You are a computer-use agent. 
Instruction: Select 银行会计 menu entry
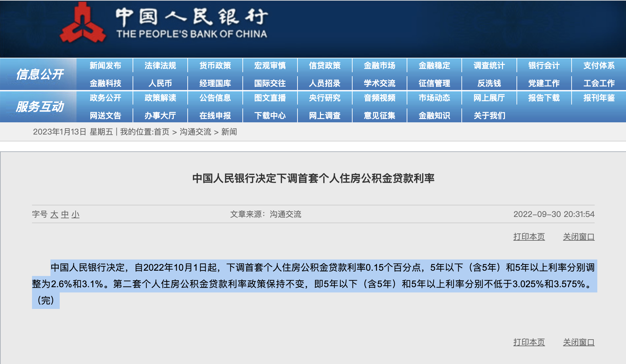544,66
